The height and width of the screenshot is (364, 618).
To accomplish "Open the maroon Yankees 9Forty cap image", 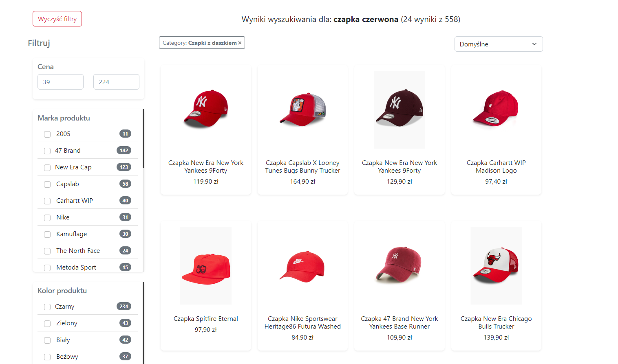I will (399, 110).
